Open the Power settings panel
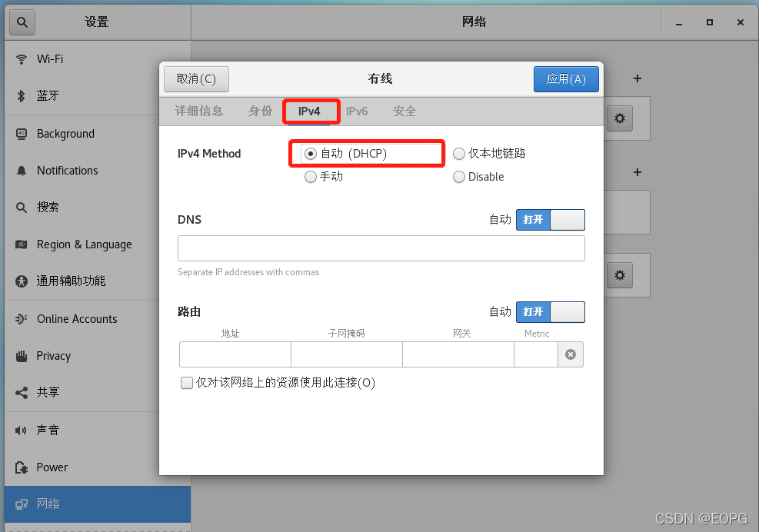 [x=97, y=467]
